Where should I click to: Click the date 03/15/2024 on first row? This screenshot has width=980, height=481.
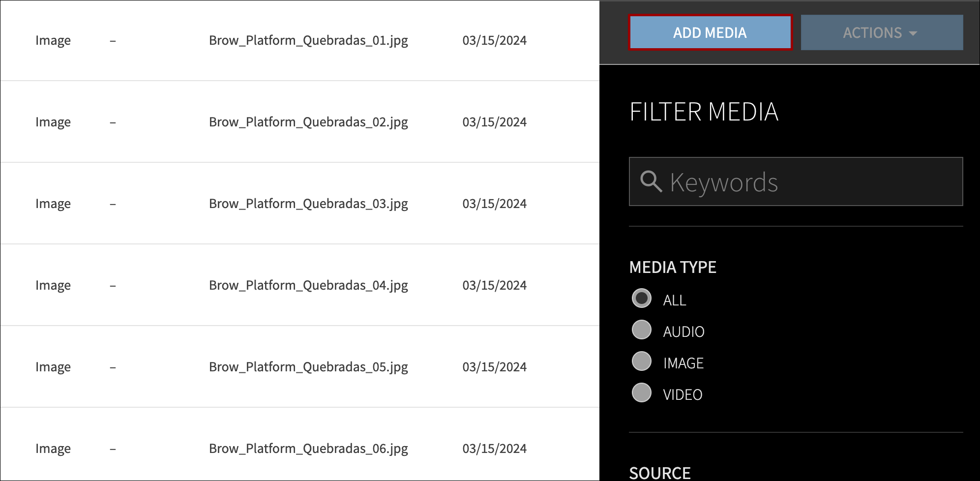pos(494,40)
